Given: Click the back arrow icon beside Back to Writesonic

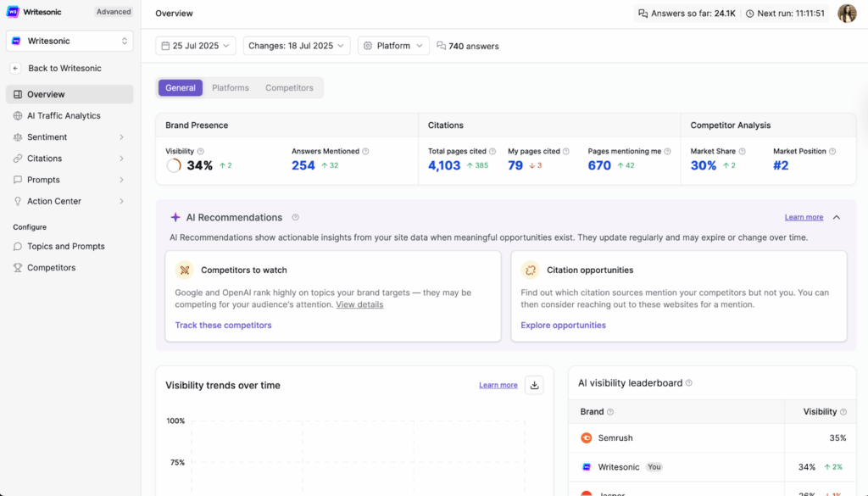Looking at the screenshot, I should (15, 68).
